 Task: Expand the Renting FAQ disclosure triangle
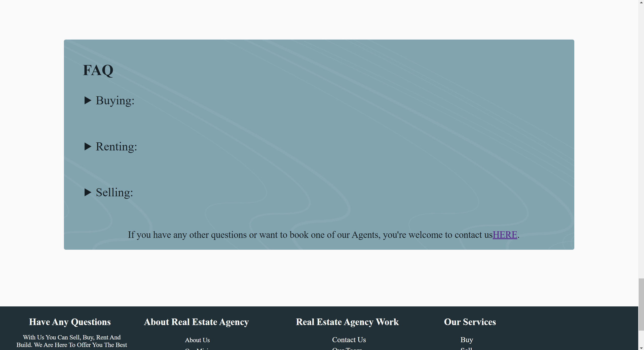[88, 146]
